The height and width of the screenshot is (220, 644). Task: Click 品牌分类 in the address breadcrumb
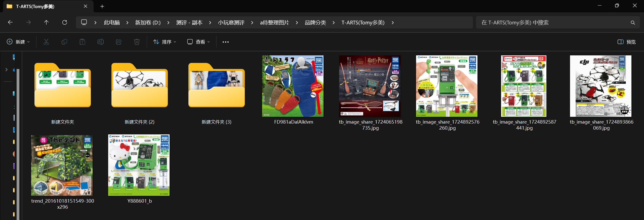[315, 23]
